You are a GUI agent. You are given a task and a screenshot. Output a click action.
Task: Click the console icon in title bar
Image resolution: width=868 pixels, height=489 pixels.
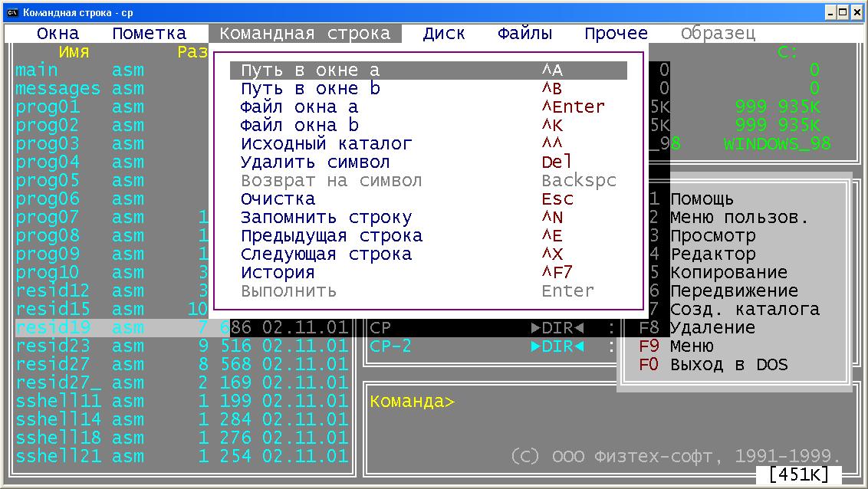pyautogui.click(x=13, y=12)
